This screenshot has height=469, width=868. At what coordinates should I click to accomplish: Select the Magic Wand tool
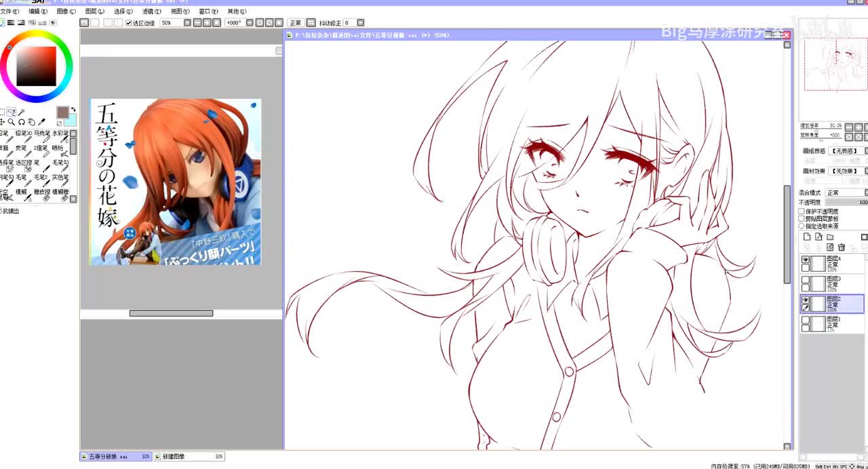pos(21,112)
